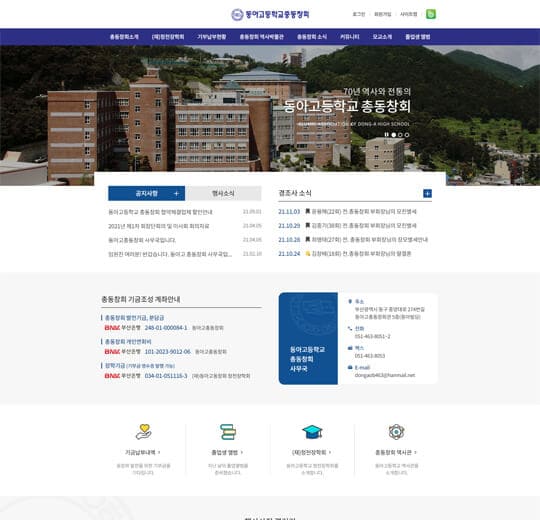Viewport: 540px width, 520px height.
Task: Click the E-mail envelope icon
Action: [350, 367]
